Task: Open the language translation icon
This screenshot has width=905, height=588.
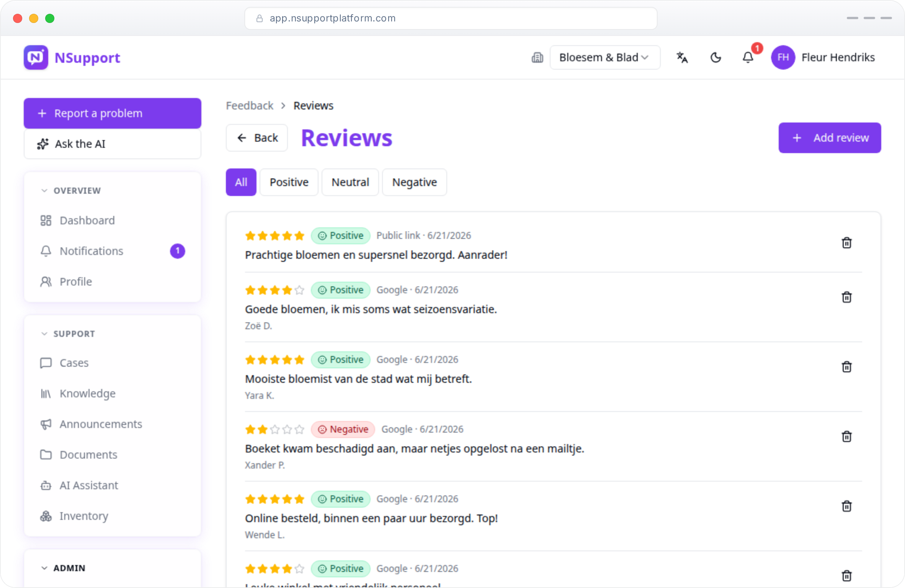Action: [682, 57]
